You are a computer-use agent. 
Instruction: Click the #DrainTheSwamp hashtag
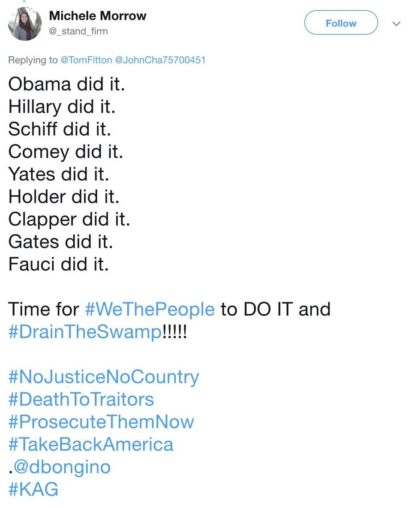(x=85, y=332)
